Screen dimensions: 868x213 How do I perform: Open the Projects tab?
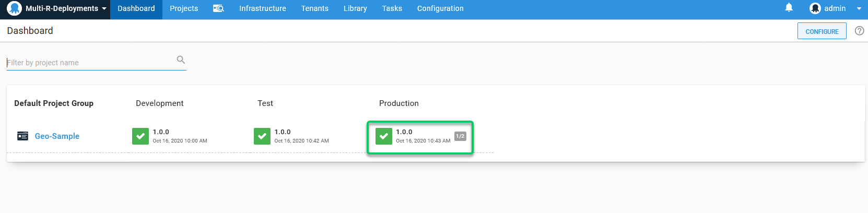[184, 9]
